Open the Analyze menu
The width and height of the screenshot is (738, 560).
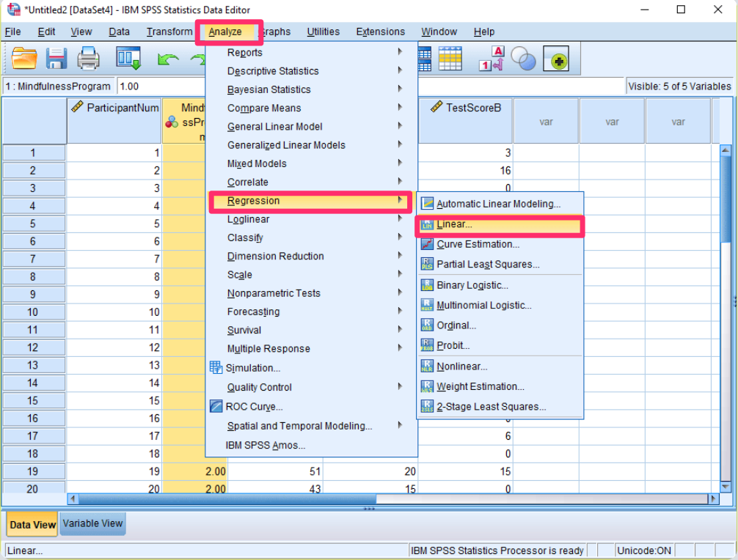(225, 32)
